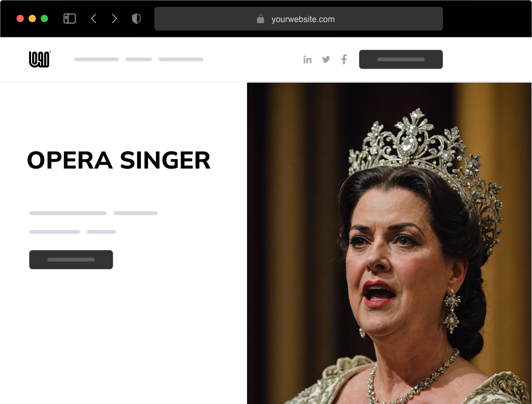
Task: Go forward with the right chevron arrow
Action: click(114, 18)
